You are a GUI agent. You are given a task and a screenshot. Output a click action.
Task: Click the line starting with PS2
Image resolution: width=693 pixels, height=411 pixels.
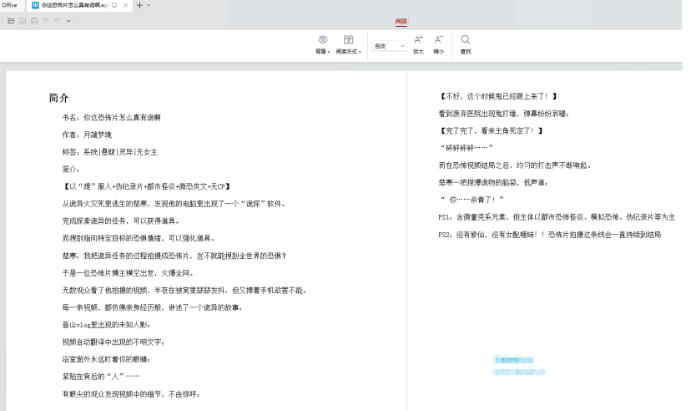(x=550, y=234)
